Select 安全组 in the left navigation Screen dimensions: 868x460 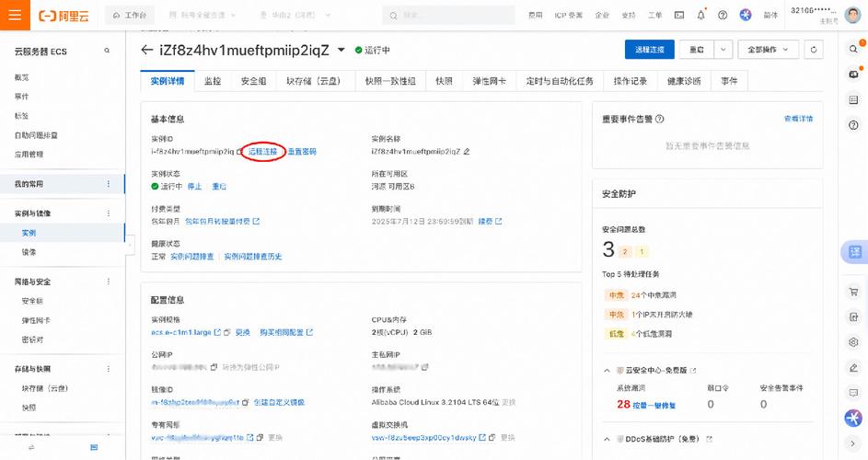(x=32, y=301)
